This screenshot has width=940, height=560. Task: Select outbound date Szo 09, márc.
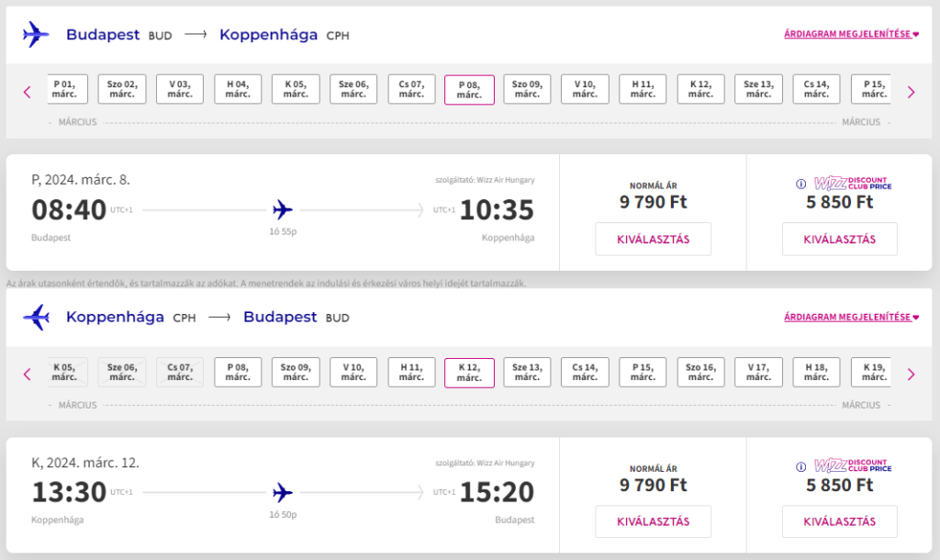(527, 89)
